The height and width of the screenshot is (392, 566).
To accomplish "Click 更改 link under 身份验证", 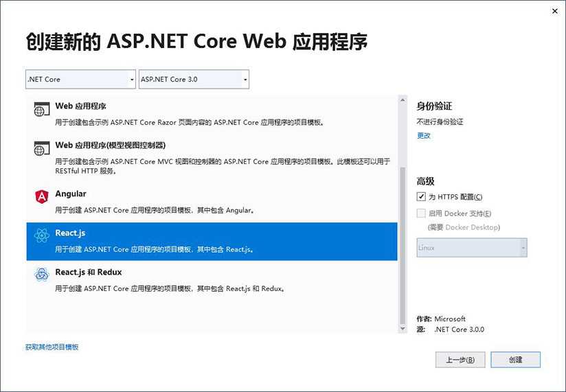I will pos(423,136).
